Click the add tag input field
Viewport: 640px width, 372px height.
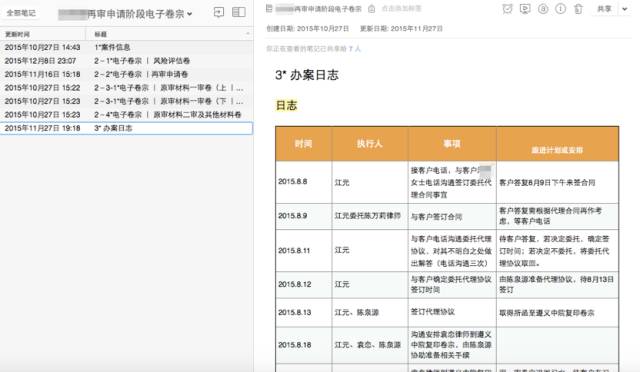402,9
